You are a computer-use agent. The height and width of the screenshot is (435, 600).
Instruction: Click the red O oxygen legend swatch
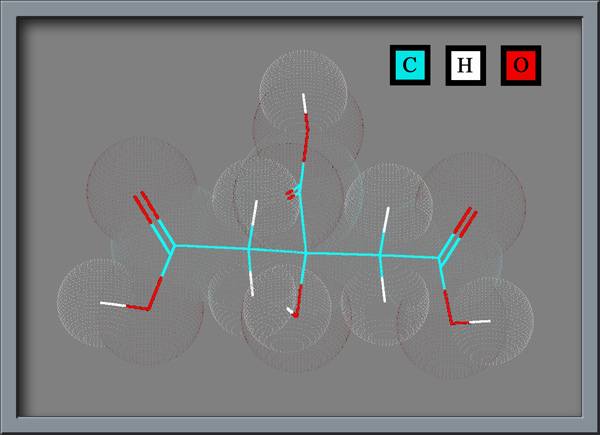click(521, 65)
